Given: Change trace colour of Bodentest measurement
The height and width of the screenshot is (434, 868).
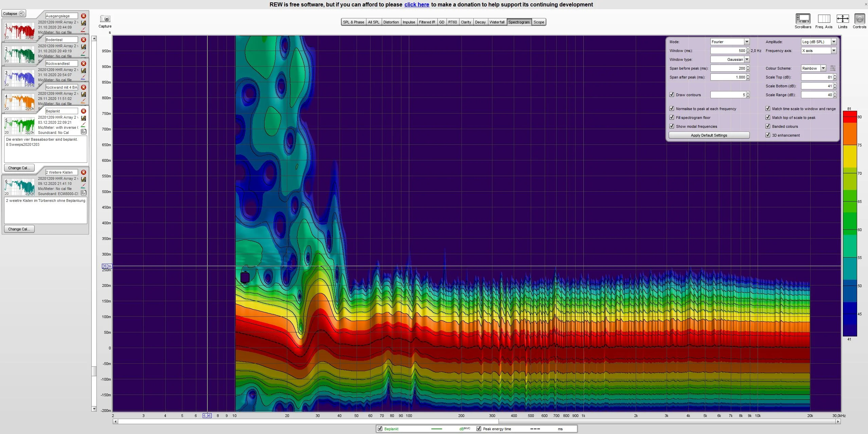Looking at the screenshot, I should pyautogui.click(x=84, y=53).
